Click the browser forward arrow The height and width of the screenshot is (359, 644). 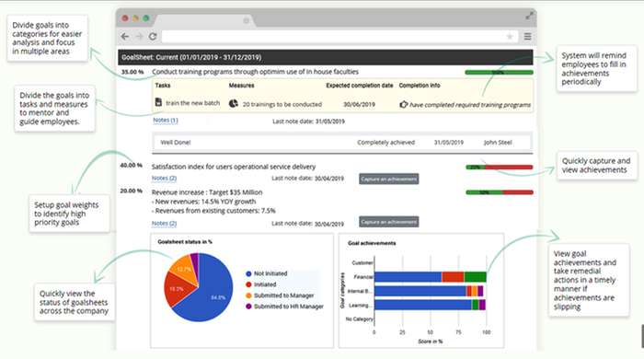[139, 37]
